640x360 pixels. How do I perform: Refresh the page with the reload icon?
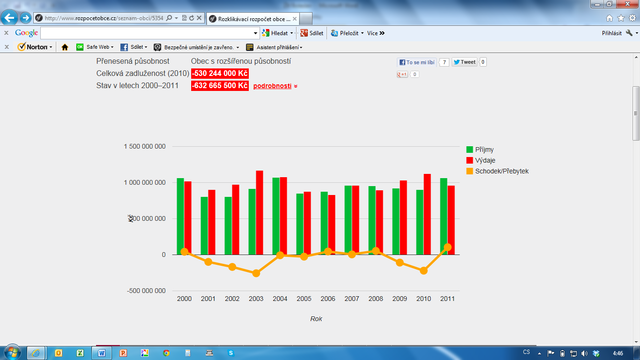191,18
